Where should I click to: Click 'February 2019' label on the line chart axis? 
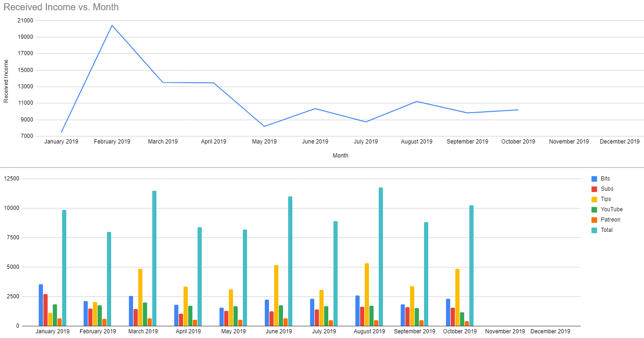112,142
